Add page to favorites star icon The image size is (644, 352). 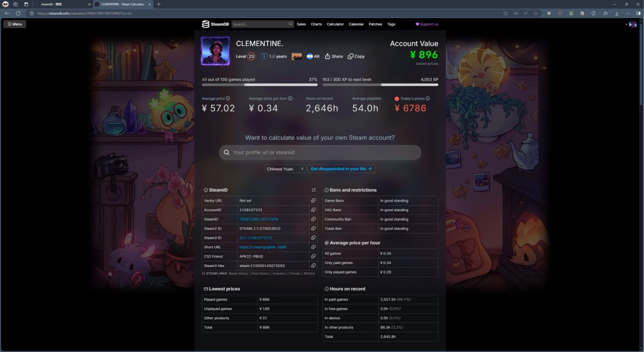[536, 13]
